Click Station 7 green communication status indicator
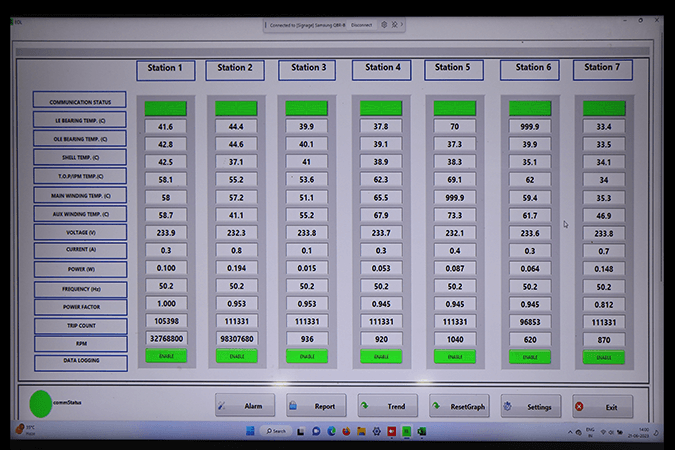This screenshot has height=450, width=675. tap(604, 109)
